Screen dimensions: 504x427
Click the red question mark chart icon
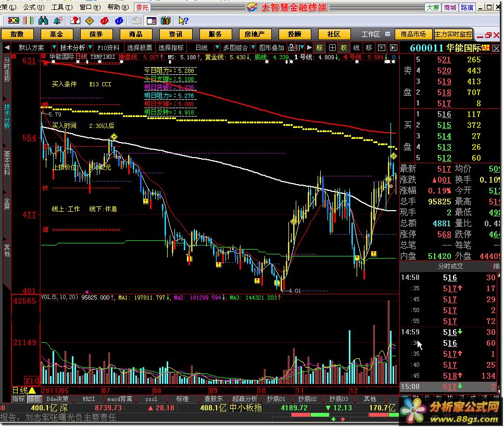tap(75, 21)
